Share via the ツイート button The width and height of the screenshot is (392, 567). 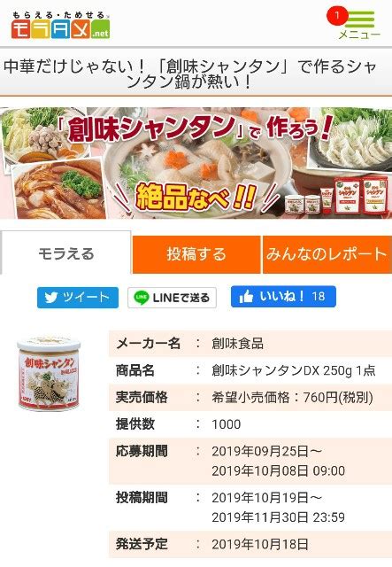78,298
